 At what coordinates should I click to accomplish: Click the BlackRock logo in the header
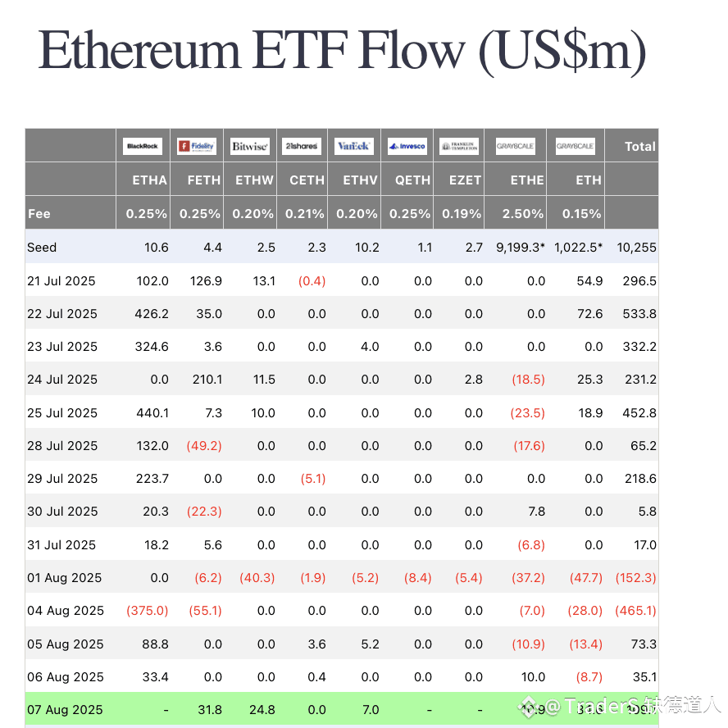click(x=143, y=147)
